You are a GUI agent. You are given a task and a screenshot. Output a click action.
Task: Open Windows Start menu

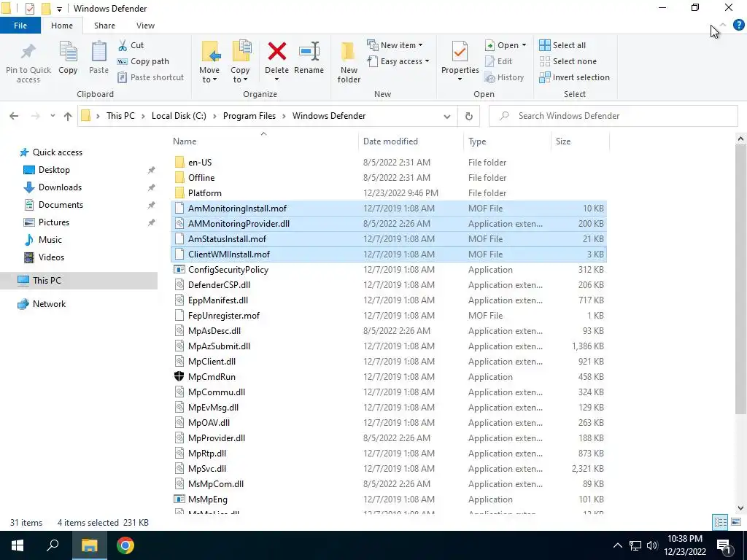tap(18, 545)
